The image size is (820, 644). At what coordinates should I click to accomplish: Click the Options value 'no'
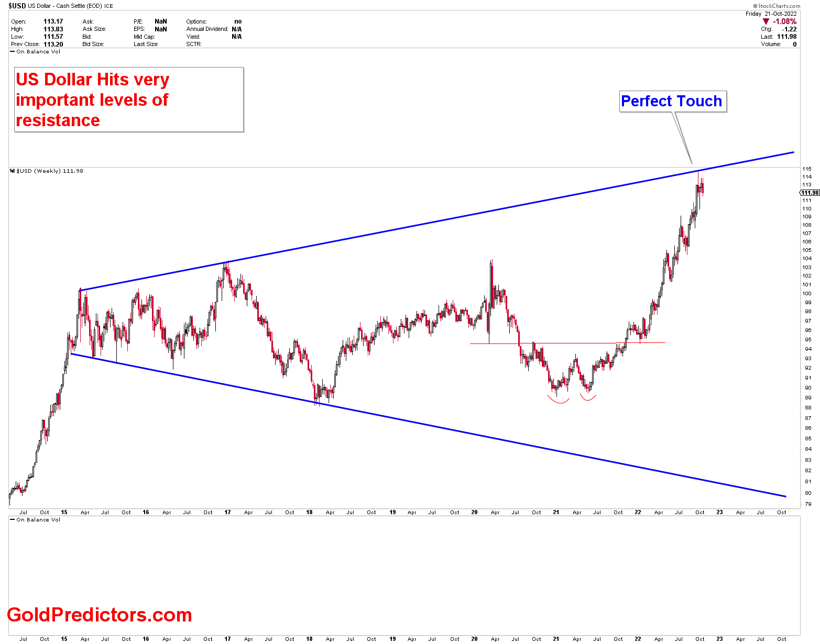[238, 21]
